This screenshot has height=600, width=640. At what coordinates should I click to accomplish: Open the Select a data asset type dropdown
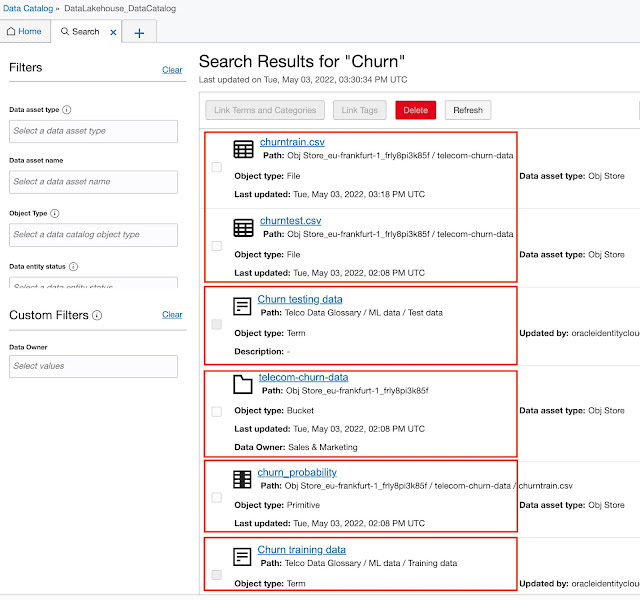(93, 131)
